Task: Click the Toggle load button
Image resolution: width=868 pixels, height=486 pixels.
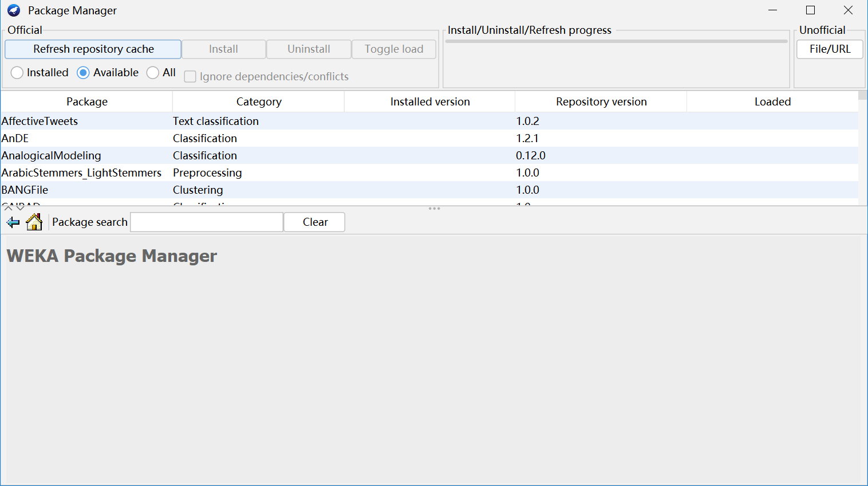Action: (x=394, y=49)
